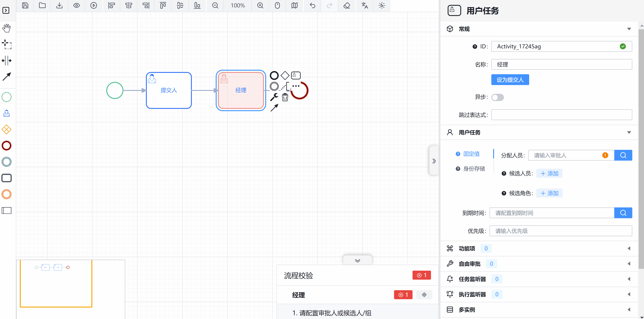644x319 pixels.
Task: Pick the red end event from palette
Action: 7,146
